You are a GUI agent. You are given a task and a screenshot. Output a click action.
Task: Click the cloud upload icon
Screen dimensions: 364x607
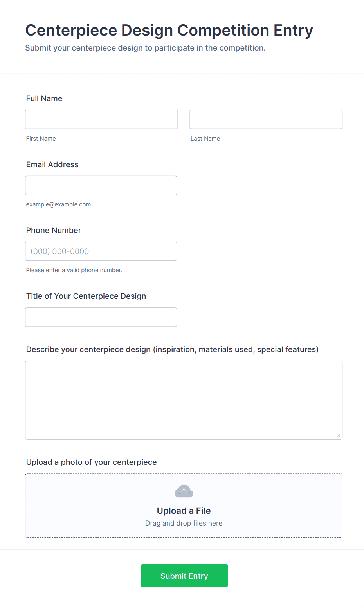click(x=184, y=491)
